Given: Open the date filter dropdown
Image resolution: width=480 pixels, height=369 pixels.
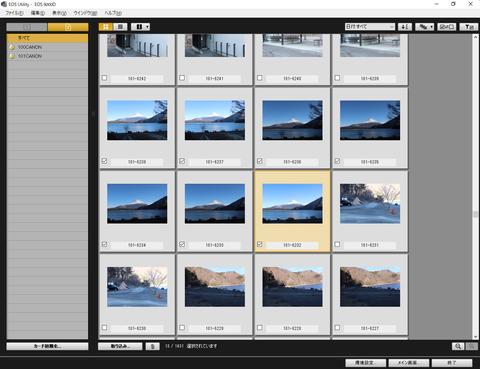Looking at the screenshot, I should click(370, 27).
